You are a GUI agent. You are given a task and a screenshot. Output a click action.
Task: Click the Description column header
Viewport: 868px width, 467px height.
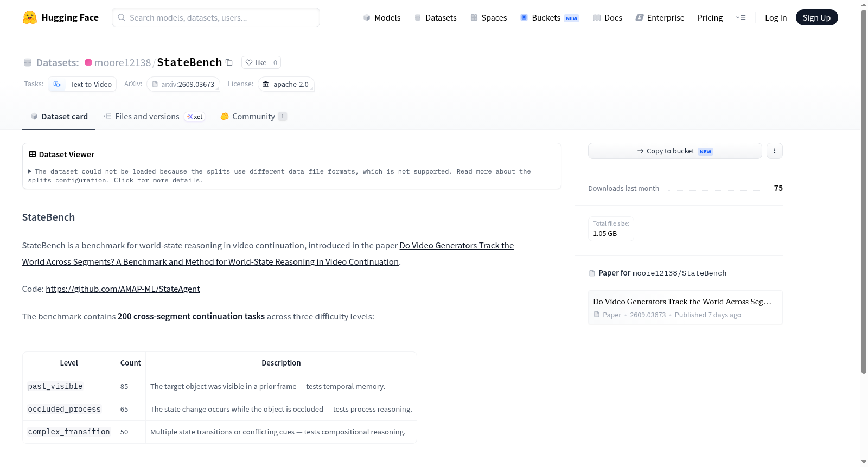tap(281, 363)
